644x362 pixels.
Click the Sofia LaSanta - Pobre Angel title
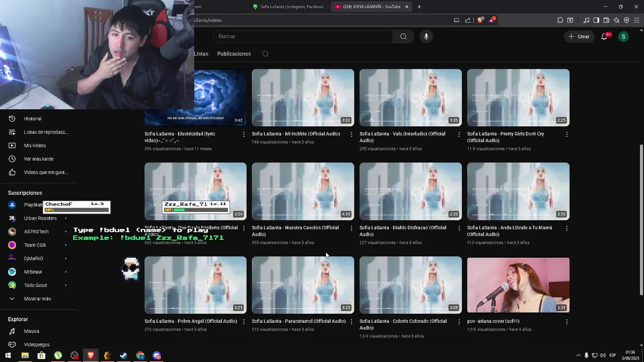tap(191, 321)
